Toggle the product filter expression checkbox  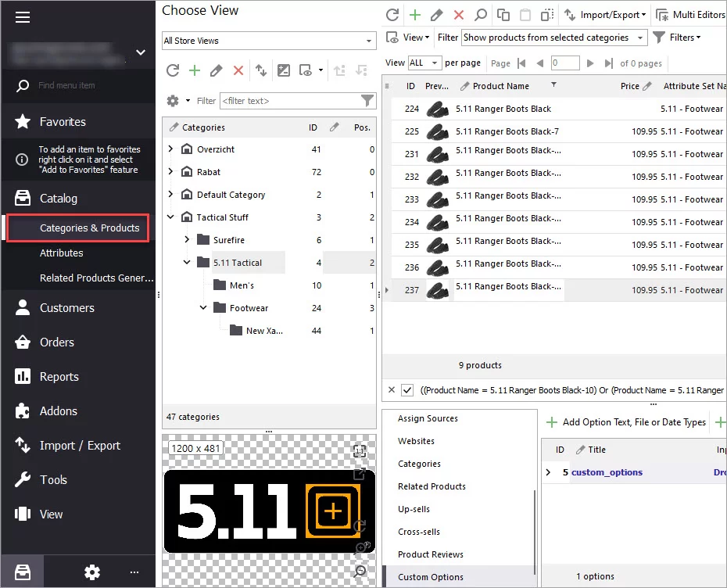click(x=407, y=390)
